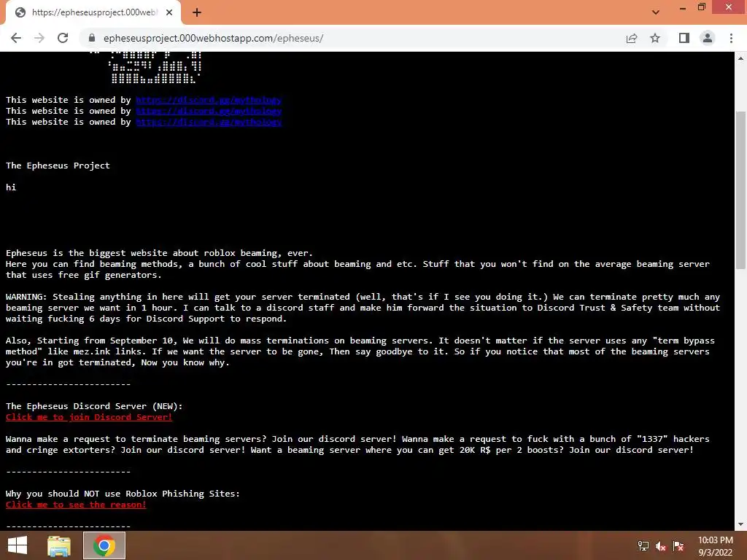
Task: Reload the current page
Action: point(63,38)
